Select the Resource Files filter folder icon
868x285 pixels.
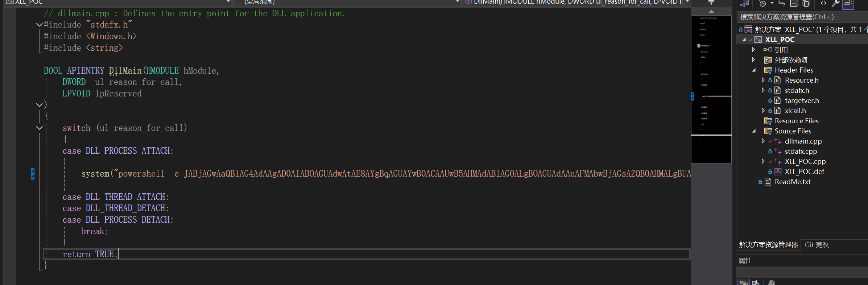768,121
